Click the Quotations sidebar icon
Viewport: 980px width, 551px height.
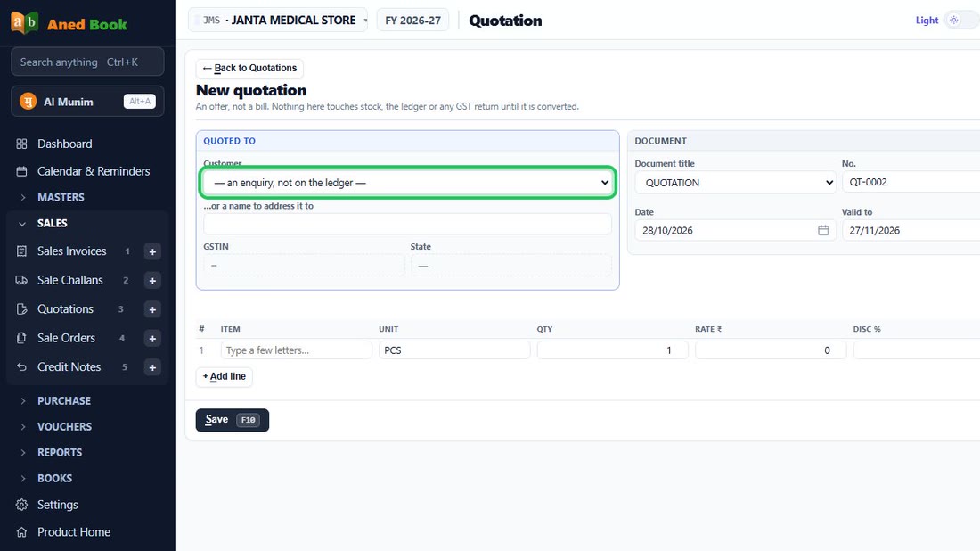[22, 309]
